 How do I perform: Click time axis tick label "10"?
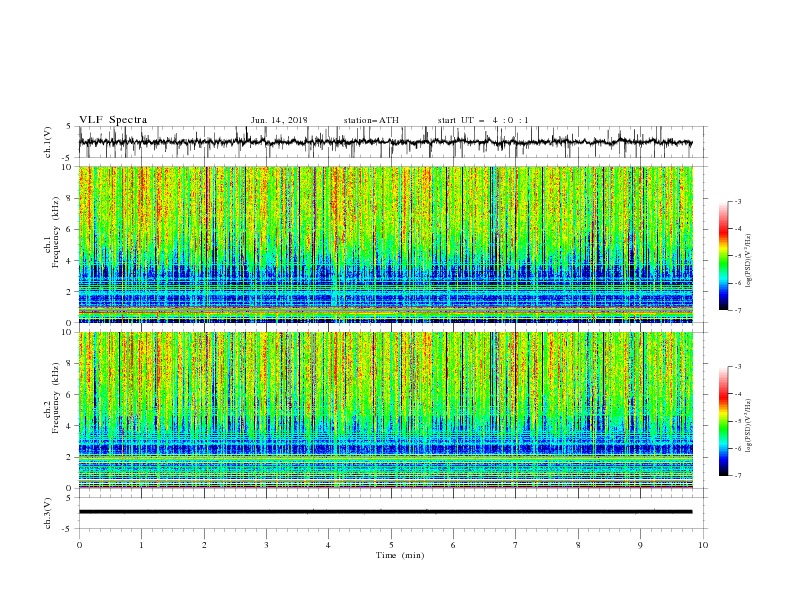coord(703,545)
